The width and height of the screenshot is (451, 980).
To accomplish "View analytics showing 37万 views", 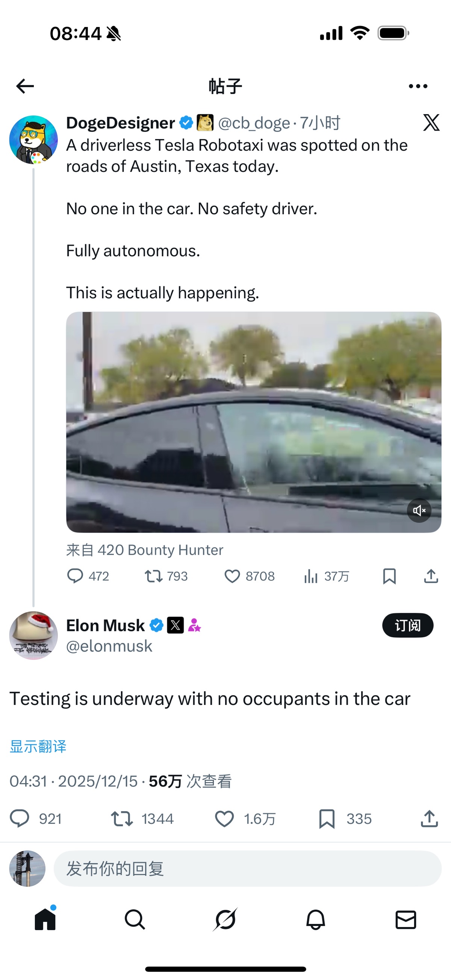I will coord(327,576).
